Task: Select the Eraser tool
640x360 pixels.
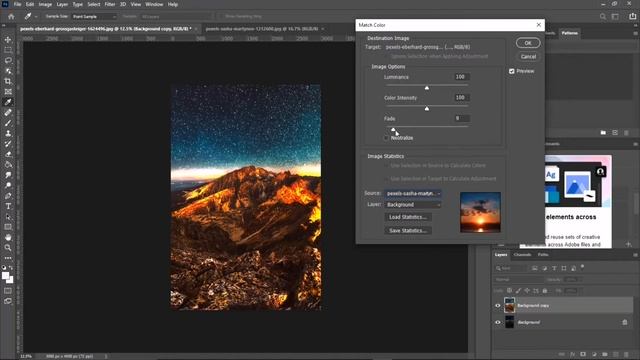Action: tap(8, 154)
